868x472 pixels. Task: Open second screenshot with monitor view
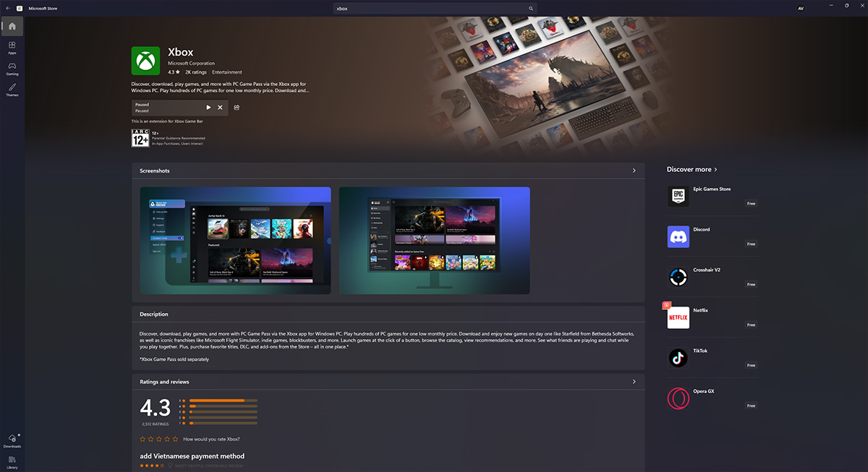(435, 241)
